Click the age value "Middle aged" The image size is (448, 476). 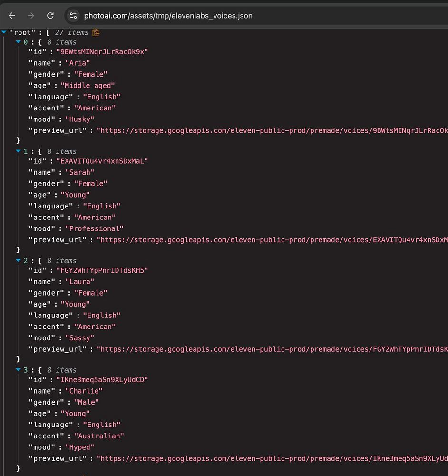click(x=88, y=86)
